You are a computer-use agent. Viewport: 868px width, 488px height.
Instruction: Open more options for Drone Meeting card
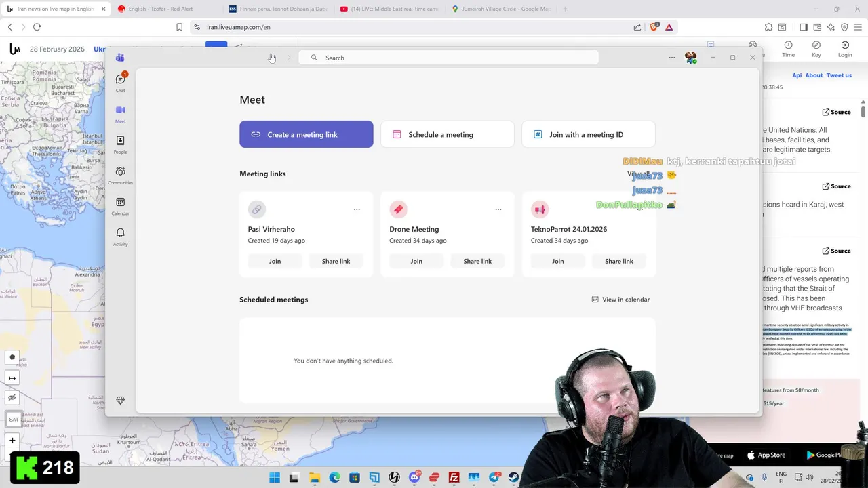(x=498, y=209)
